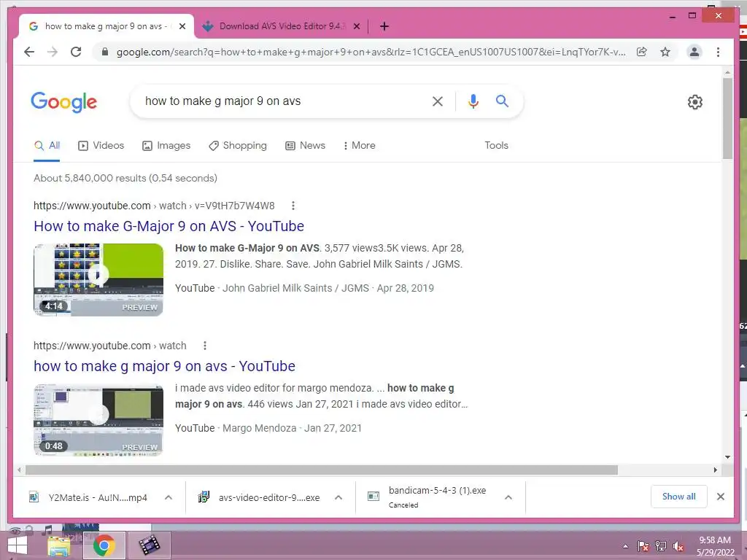The image size is (747, 560).
Task: Click the Action Center flag tray icon
Action: (x=643, y=546)
